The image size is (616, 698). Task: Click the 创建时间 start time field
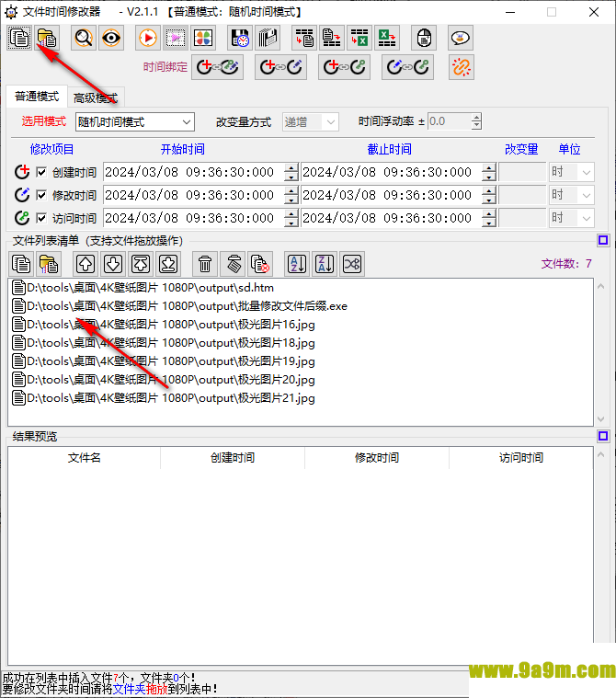pos(194,172)
